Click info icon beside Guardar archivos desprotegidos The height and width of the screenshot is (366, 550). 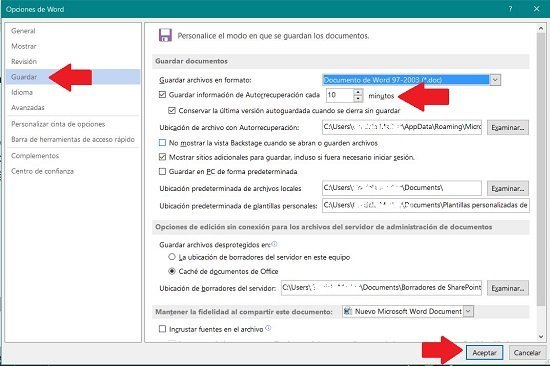click(x=275, y=244)
